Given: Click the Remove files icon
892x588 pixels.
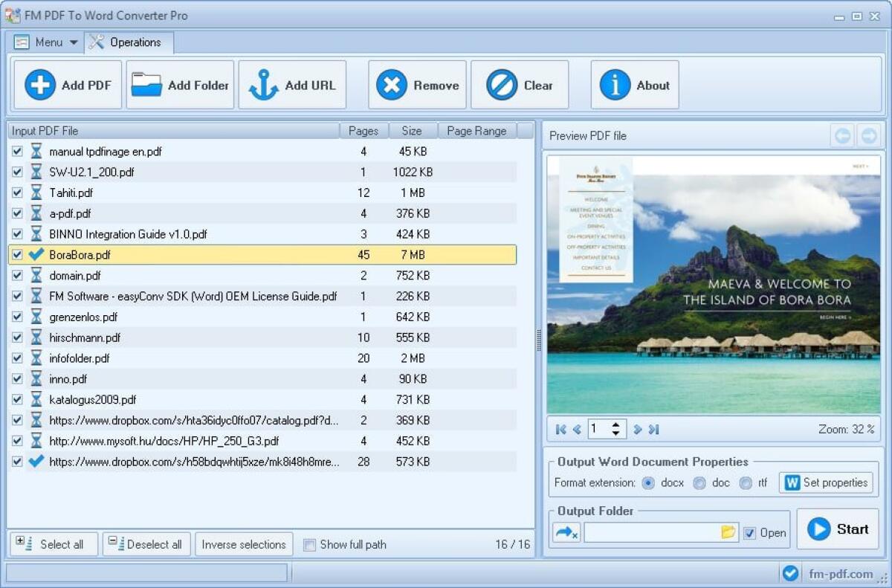Looking at the screenshot, I should point(392,84).
